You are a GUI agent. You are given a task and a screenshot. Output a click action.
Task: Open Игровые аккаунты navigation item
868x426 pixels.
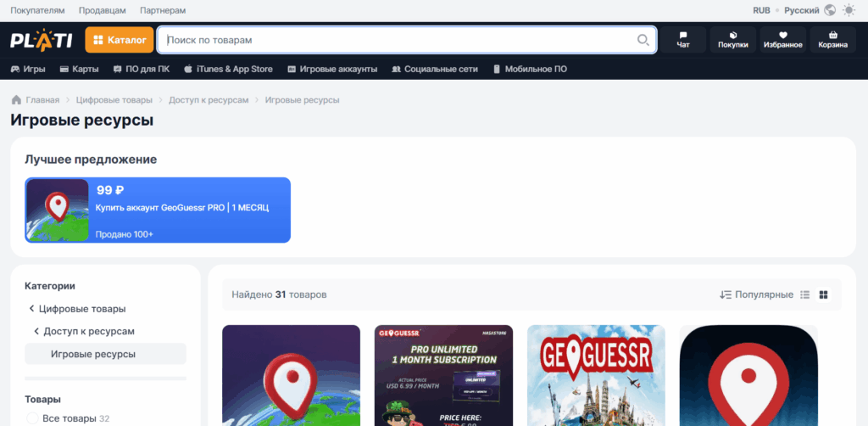[x=332, y=70]
